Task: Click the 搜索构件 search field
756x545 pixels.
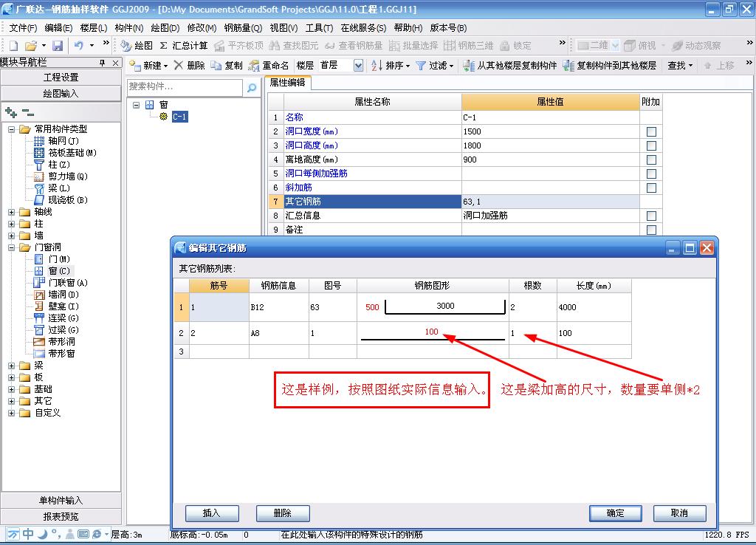Action: (x=185, y=87)
